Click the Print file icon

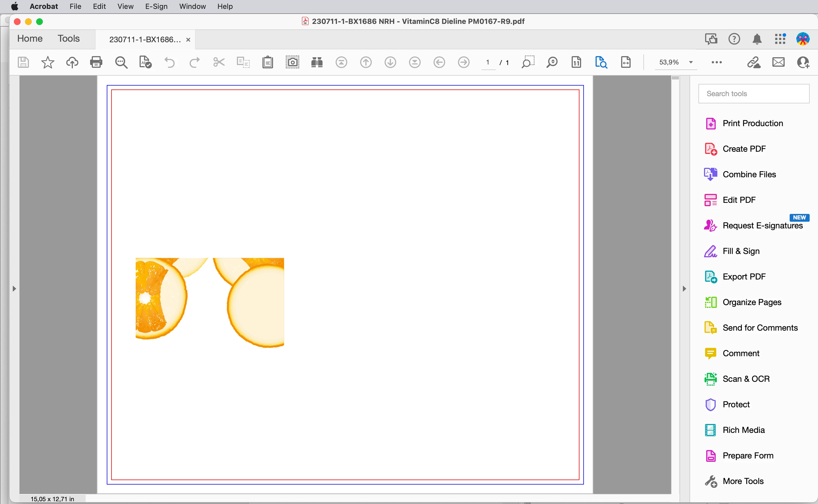[x=96, y=62]
